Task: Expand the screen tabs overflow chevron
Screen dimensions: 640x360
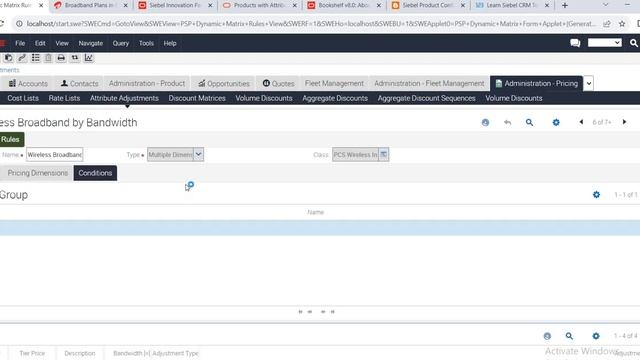Action: click(589, 83)
